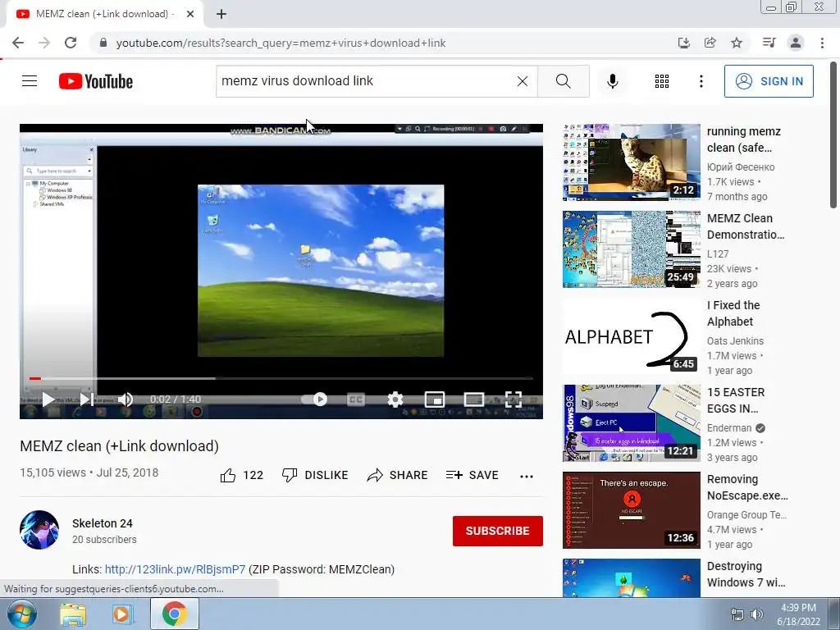
Task: Reload the current page
Action: 71,43
